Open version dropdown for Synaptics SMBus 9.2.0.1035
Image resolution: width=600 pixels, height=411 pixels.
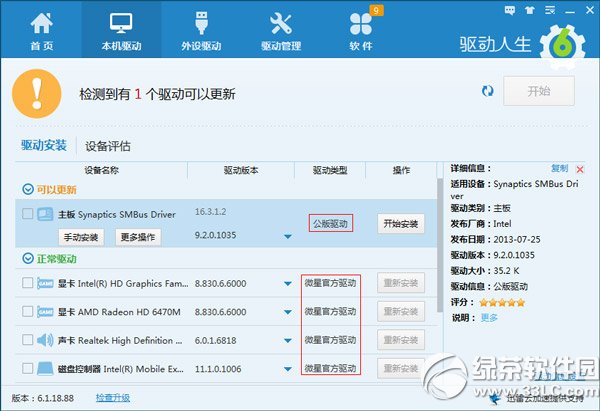pos(288,236)
